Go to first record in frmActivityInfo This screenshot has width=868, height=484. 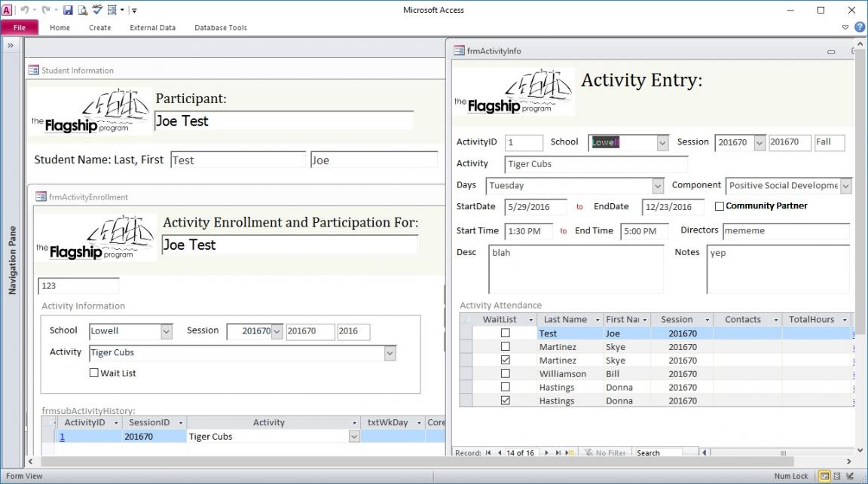click(488, 452)
